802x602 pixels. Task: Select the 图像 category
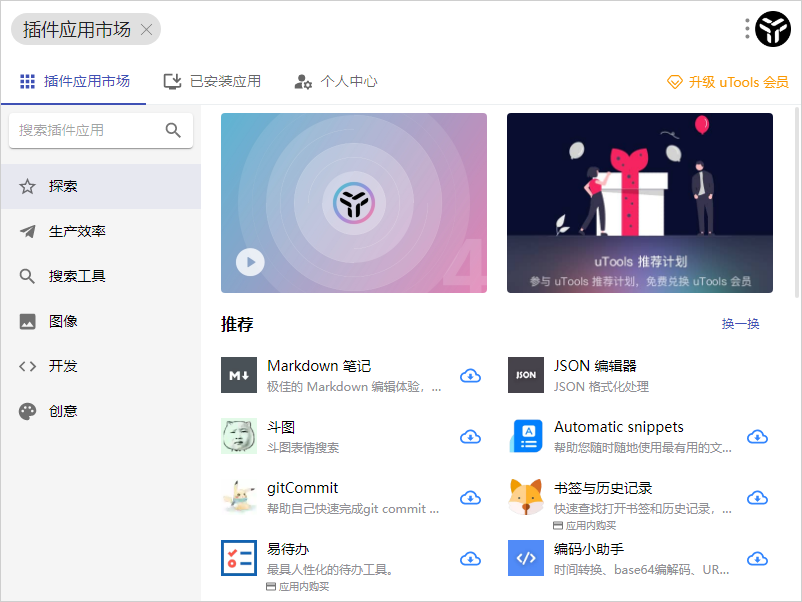[101, 321]
